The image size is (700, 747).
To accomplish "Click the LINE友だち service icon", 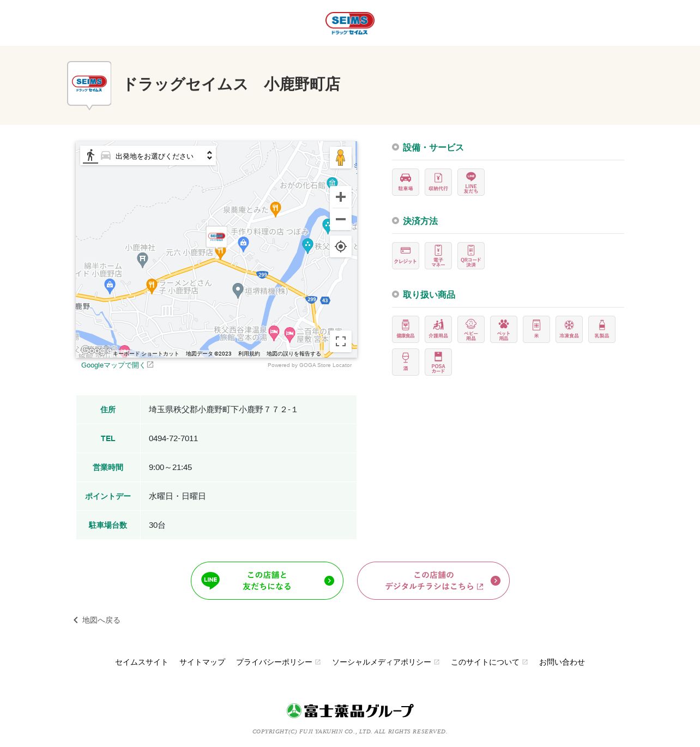I will click(471, 182).
